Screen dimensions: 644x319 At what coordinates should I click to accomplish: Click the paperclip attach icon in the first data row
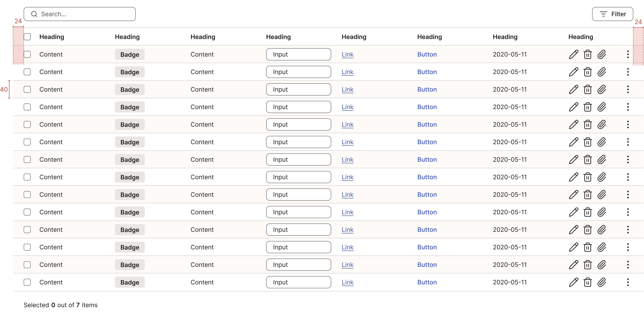602,54
